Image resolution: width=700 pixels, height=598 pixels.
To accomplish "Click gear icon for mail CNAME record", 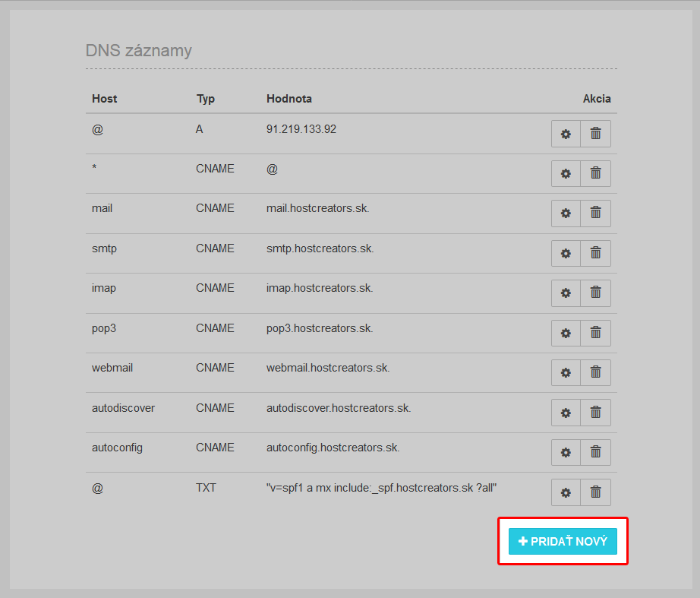I will (x=566, y=214).
